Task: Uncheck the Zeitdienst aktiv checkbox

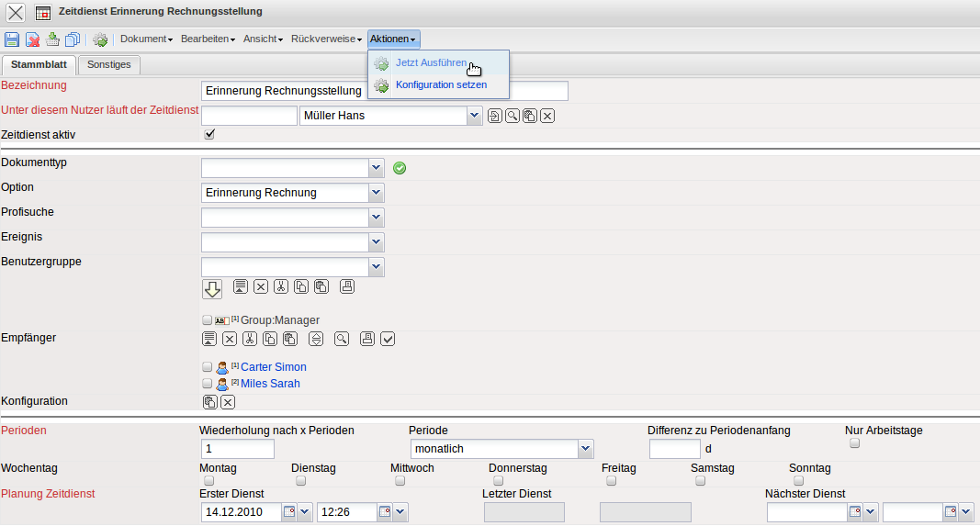Action: [209, 134]
